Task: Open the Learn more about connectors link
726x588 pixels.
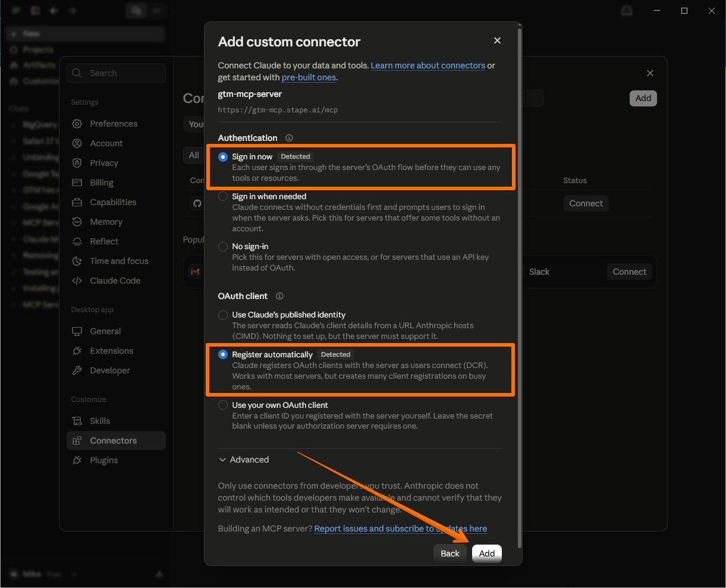Action: [428, 65]
